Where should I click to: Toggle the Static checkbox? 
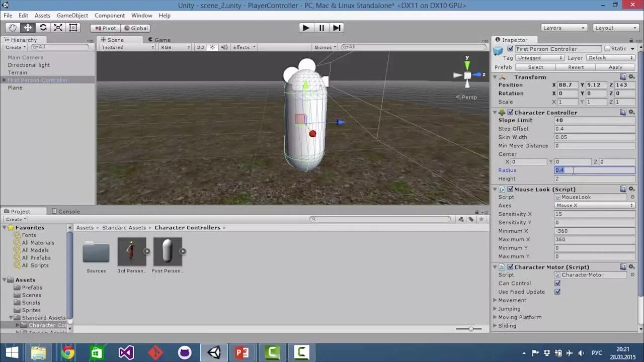607,49
